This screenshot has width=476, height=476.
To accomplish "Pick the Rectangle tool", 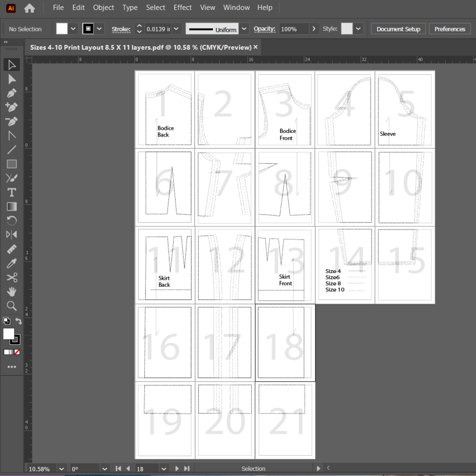I will click(12, 164).
